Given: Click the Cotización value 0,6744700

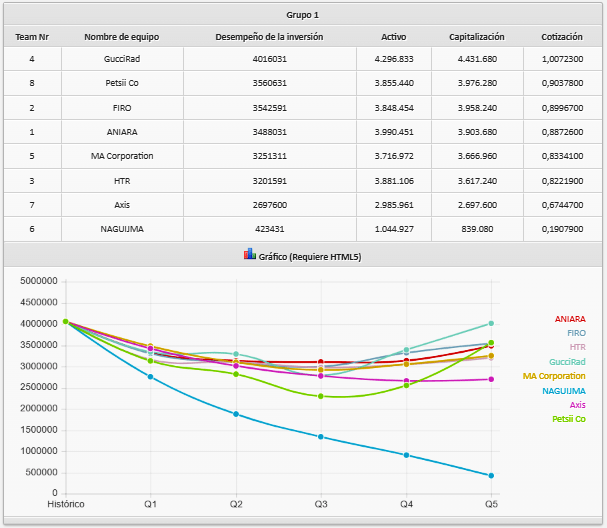Looking at the screenshot, I should click(562, 205).
